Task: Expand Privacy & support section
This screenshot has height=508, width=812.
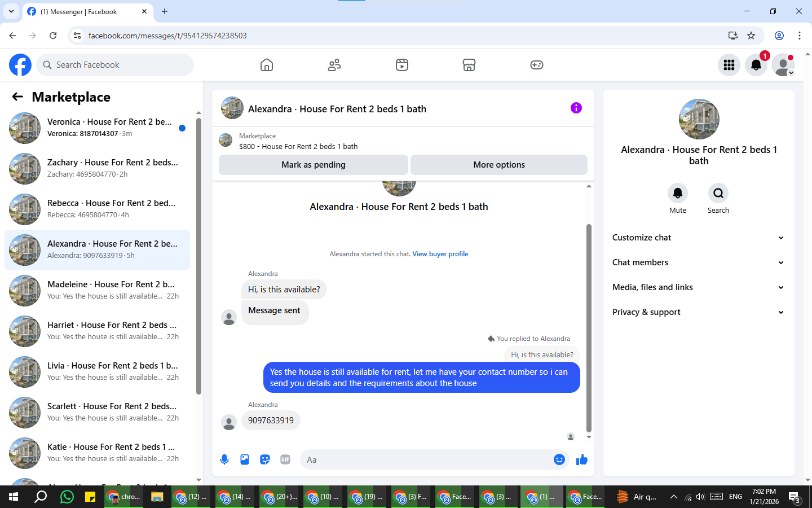Action: [x=699, y=312]
